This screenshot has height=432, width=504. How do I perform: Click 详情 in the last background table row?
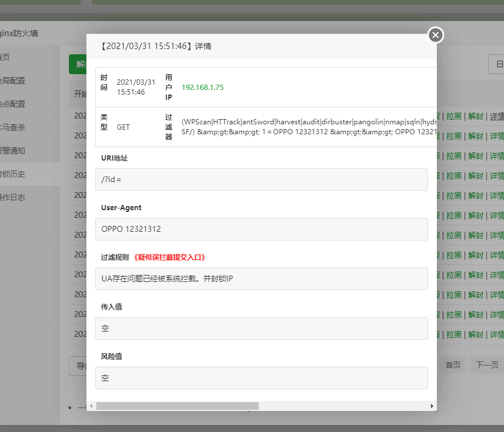(x=497, y=335)
